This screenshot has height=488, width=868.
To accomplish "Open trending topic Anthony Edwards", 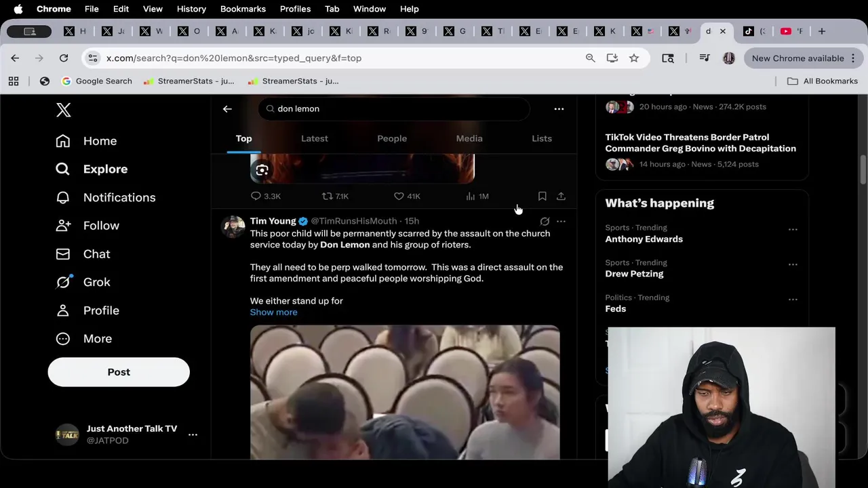I will coord(644,239).
